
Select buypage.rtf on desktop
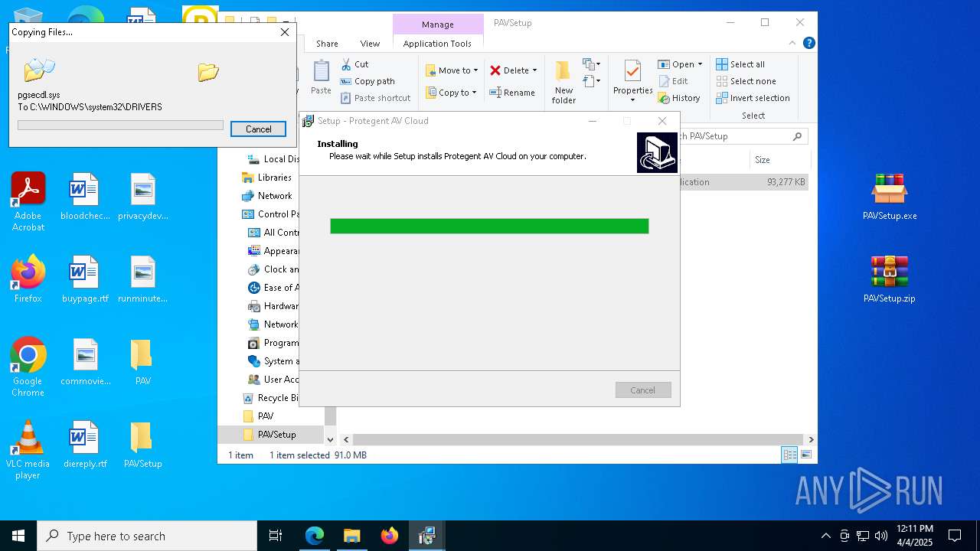click(85, 279)
